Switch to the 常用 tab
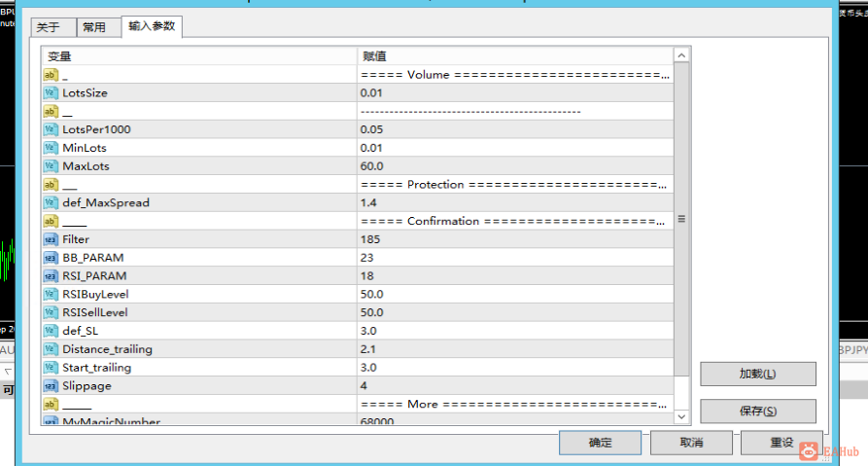Image resolution: width=868 pixels, height=466 pixels. pos(98,27)
